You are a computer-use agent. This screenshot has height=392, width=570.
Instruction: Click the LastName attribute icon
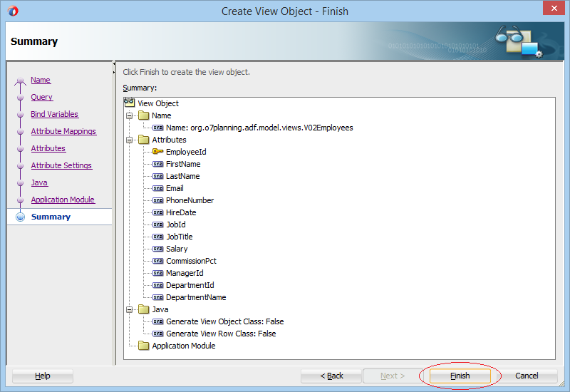pyautogui.click(x=157, y=176)
